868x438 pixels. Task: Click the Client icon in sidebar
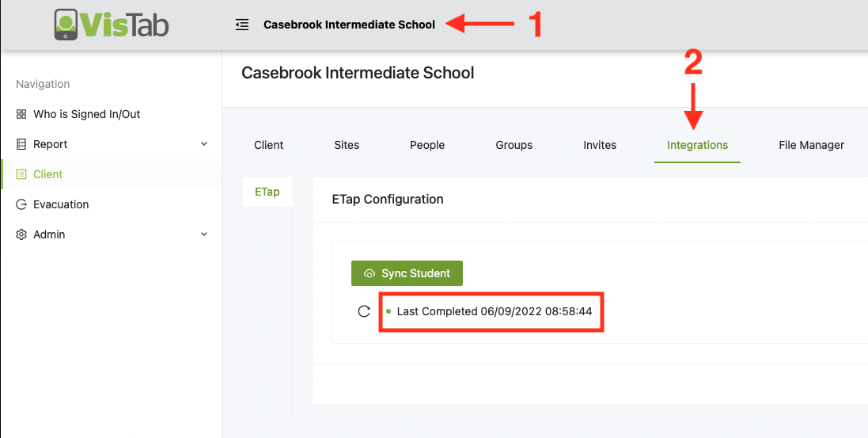pos(21,174)
